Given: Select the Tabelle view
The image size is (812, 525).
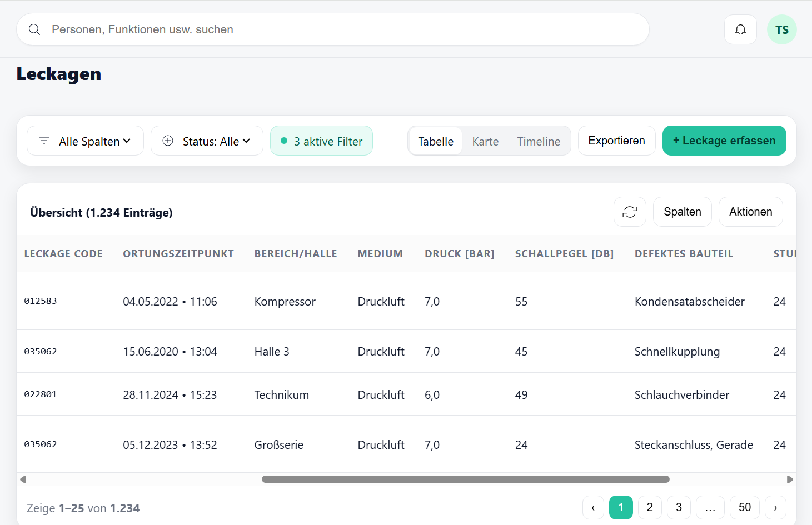Looking at the screenshot, I should coord(436,141).
